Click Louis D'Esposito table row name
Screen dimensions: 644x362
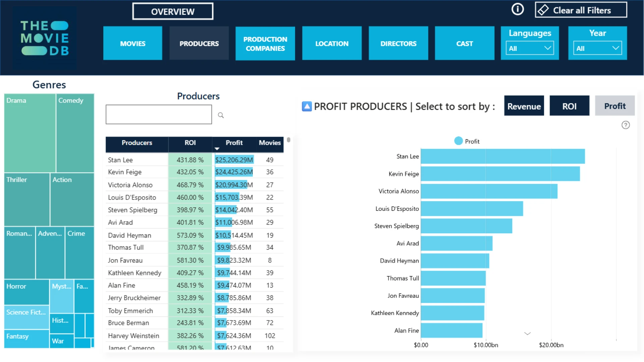click(132, 197)
